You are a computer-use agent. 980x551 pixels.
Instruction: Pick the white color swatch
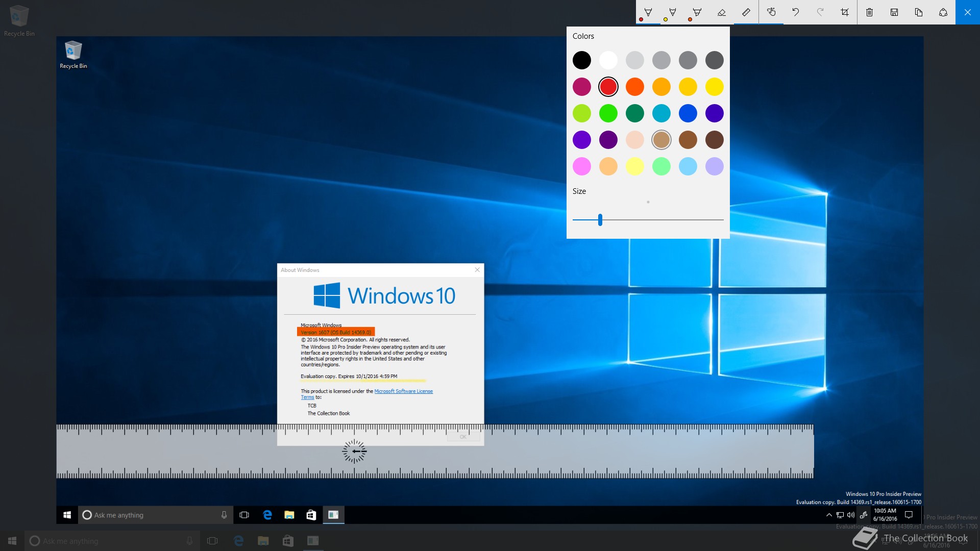point(608,60)
